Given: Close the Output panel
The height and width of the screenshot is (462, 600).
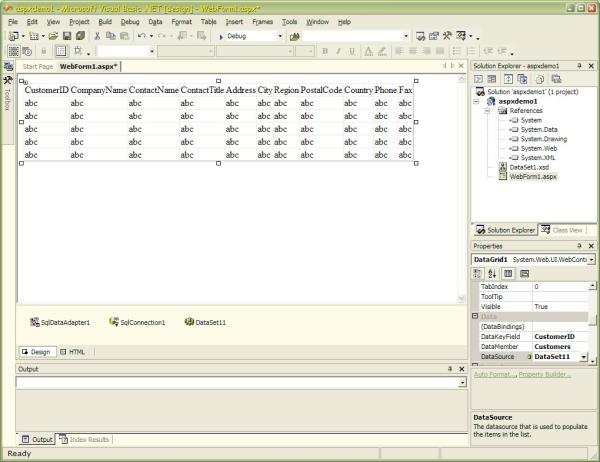Looking at the screenshot, I should pyautogui.click(x=461, y=369).
